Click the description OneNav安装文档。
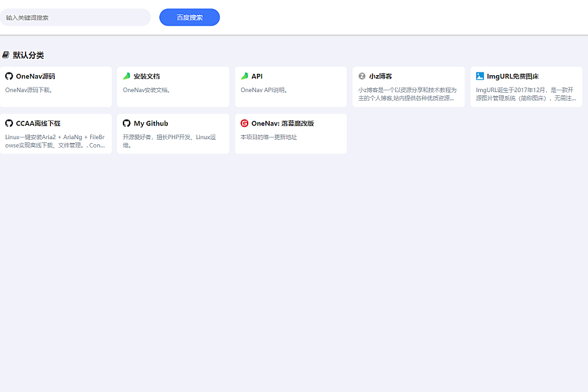This screenshot has width=588, height=392. (x=146, y=90)
